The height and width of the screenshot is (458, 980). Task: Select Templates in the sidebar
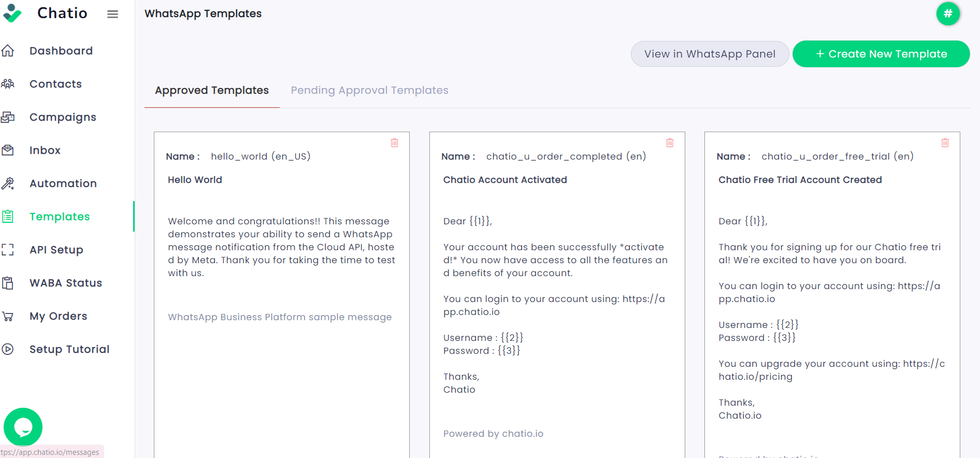pos(60,217)
